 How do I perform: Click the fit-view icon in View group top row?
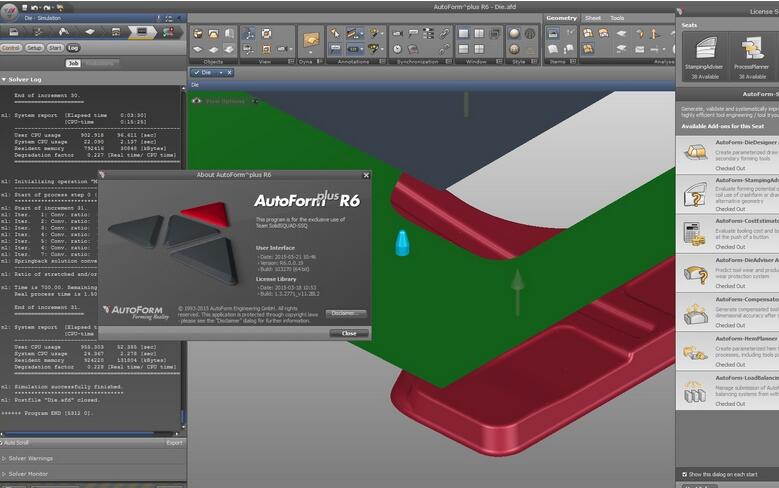tap(266, 34)
